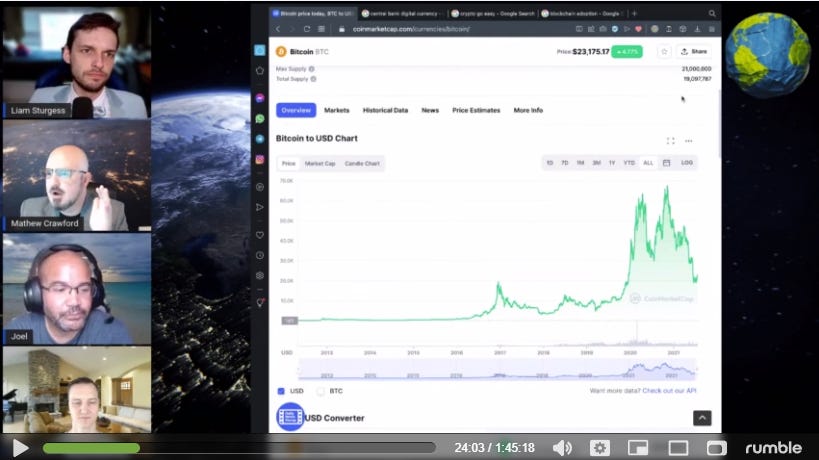Click the 'Check out our API' link
This screenshot has height=460, width=819.
click(x=669, y=391)
